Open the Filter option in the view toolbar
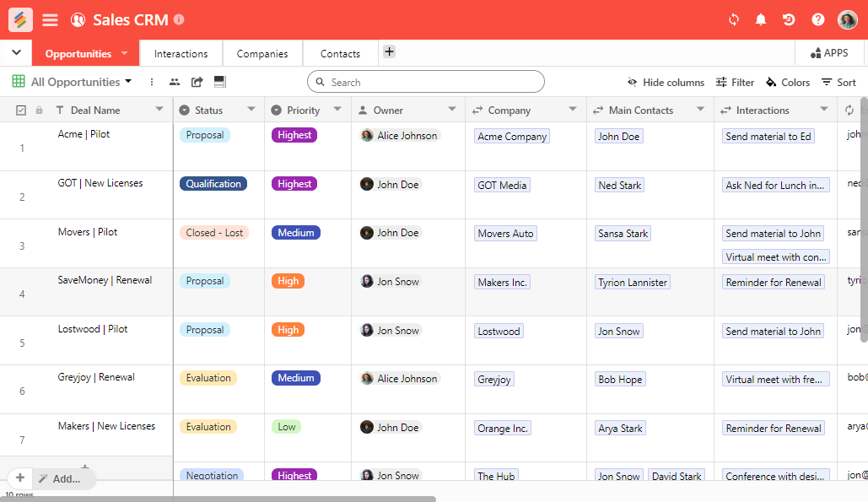 click(x=735, y=83)
